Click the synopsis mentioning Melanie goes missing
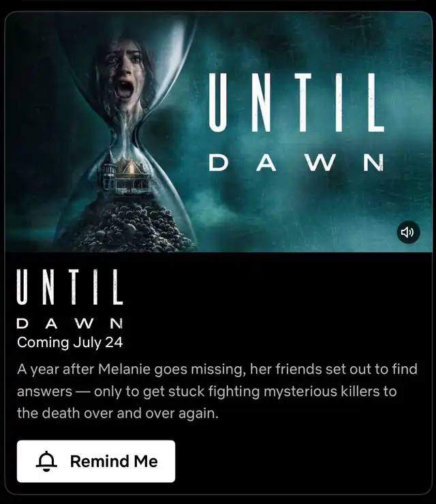The height and width of the screenshot is (504, 436). tap(217, 391)
